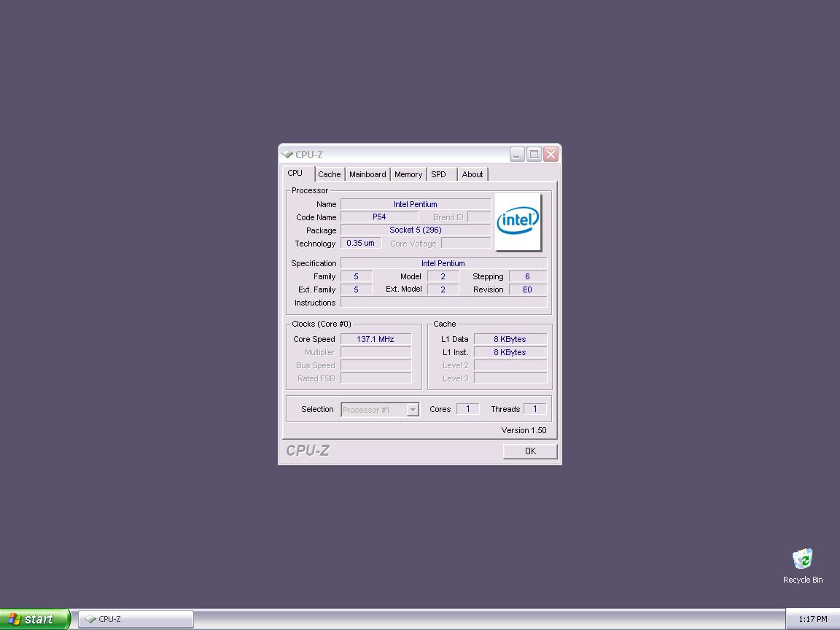
Task: Click the Specification field Intel Pentium
Action: point(443,263)
